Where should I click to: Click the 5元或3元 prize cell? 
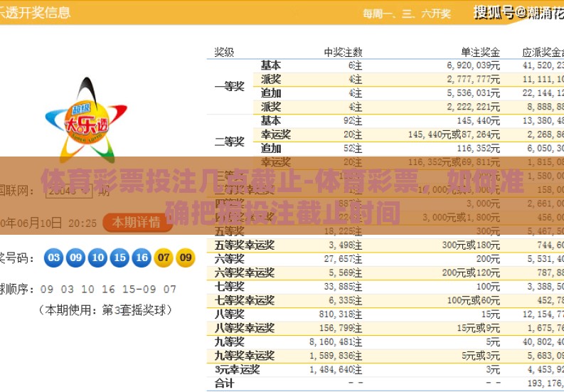coord(481,356)
